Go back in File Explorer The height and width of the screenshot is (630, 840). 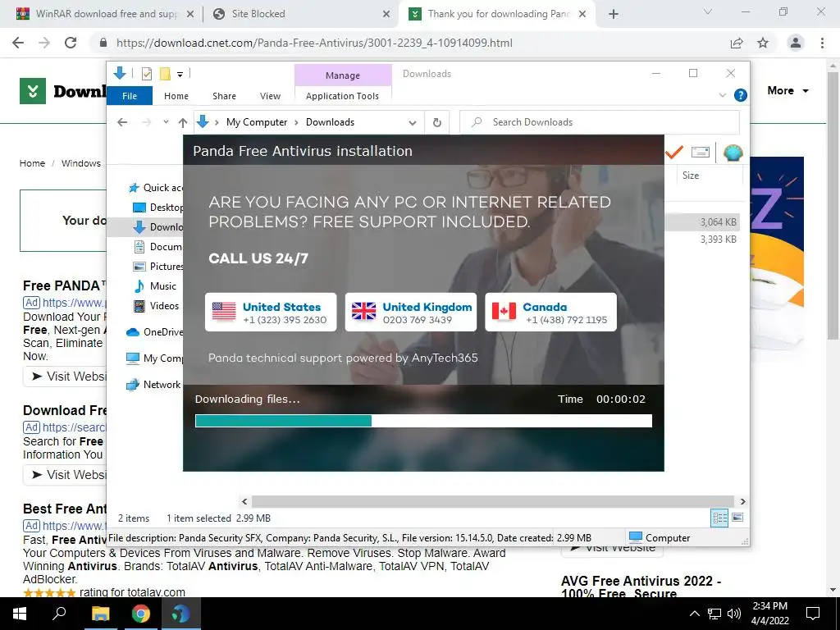[x=122, y=122]
